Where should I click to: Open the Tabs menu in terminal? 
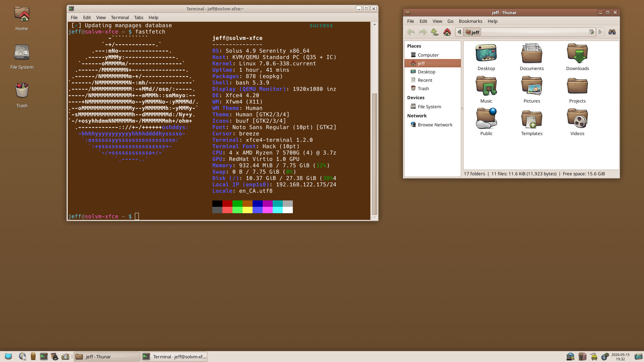click(x=139, y=17)
